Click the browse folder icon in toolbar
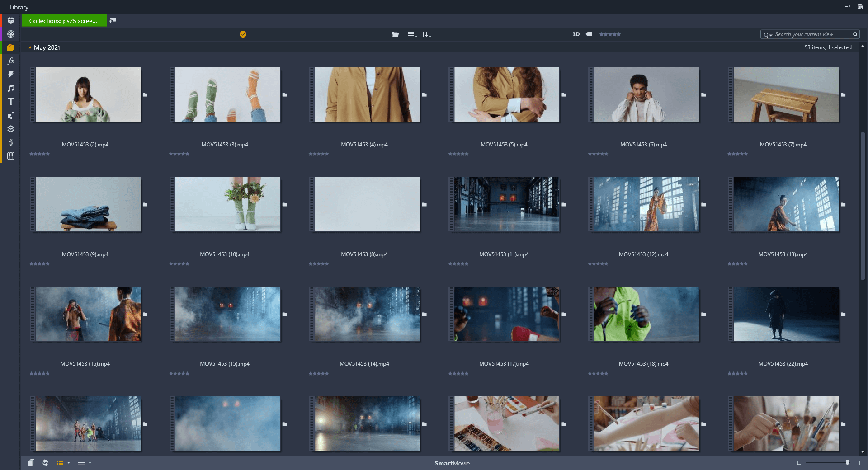868x470 pixels. pos(395,34)
